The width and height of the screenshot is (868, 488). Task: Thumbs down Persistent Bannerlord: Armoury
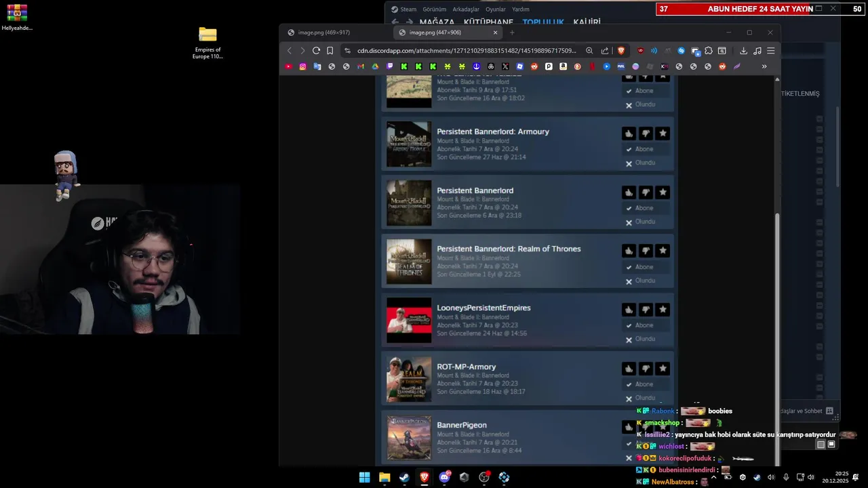pos(646,134)
